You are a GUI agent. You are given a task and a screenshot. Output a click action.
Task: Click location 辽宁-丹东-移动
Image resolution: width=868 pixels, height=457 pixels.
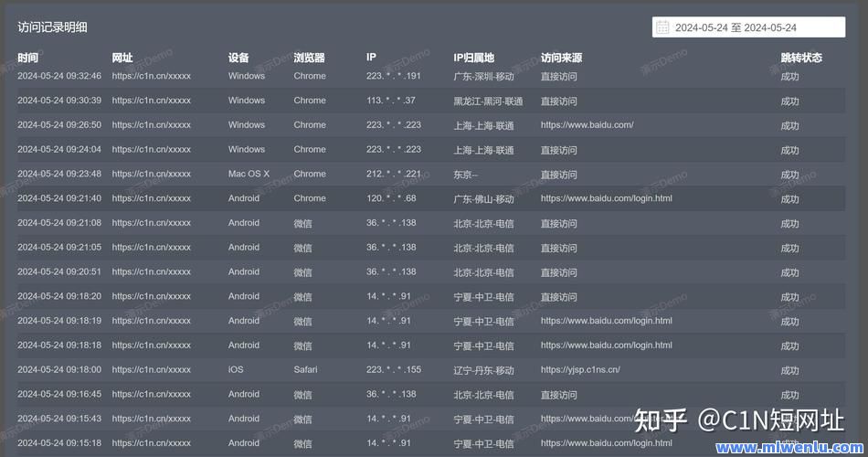tap(483, 370)
